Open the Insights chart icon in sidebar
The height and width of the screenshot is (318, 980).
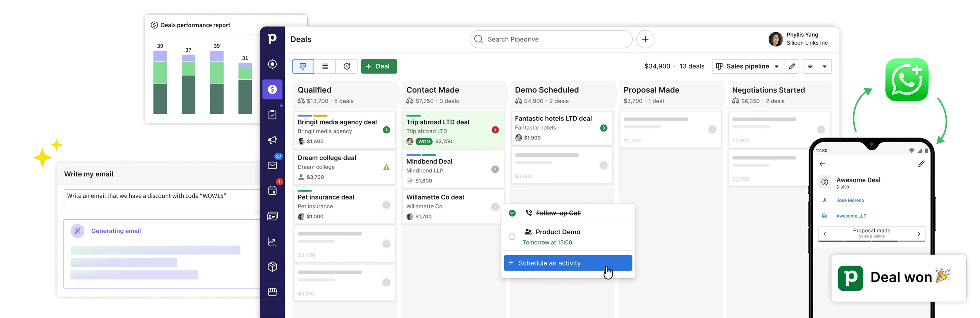[x=272, y=241]
